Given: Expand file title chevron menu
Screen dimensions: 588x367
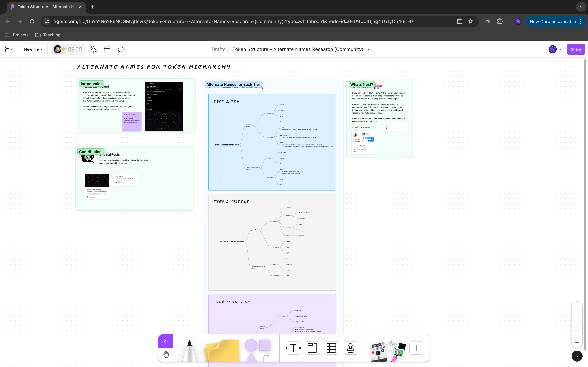Looking at the screenshot, I should coord(368,49).
